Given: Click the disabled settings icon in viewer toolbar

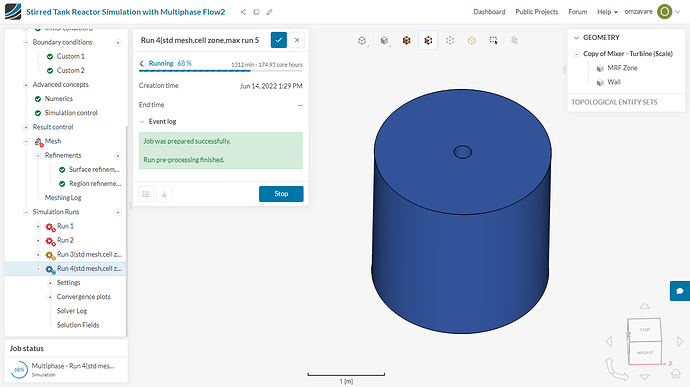Looking at the screenshot, I should [514, 41].
